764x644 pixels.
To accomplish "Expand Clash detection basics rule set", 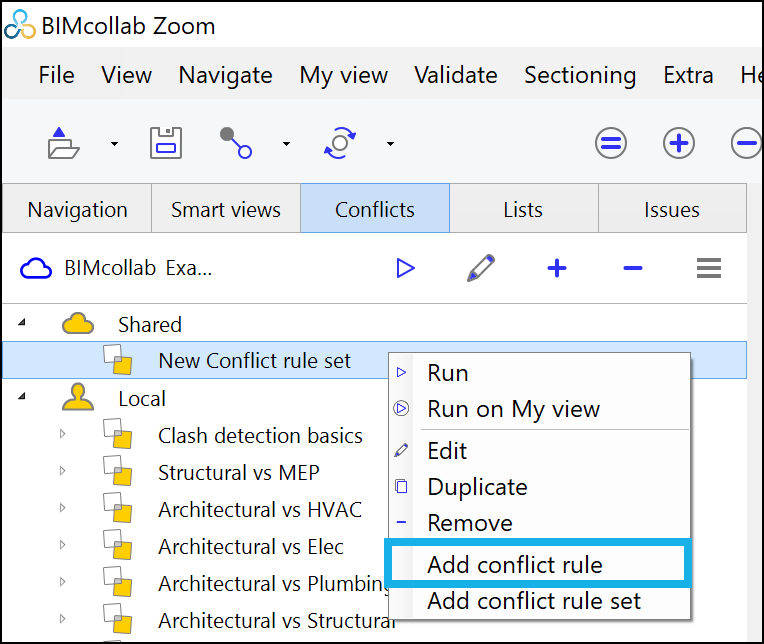I will point(62,434).
